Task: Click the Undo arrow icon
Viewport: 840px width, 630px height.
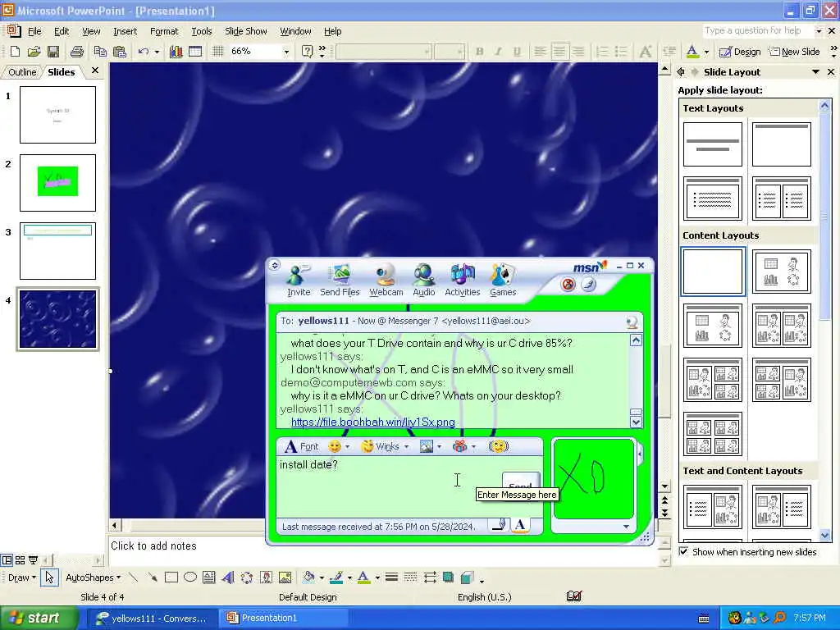Action: 143,52
